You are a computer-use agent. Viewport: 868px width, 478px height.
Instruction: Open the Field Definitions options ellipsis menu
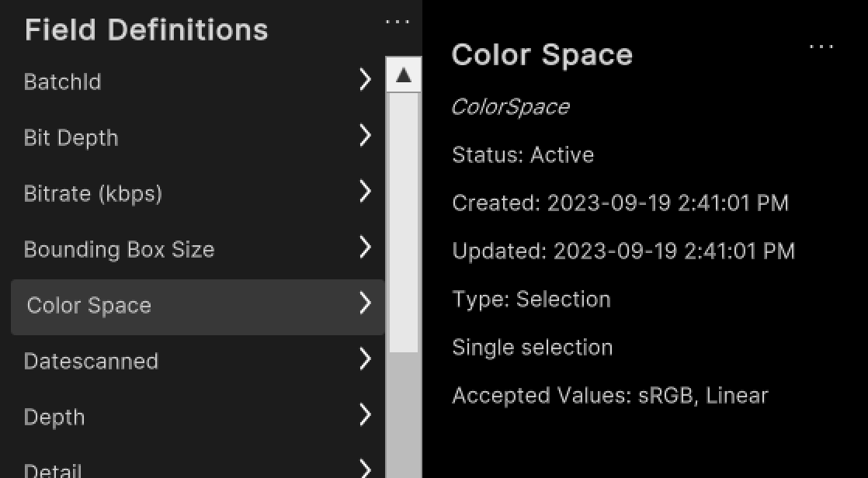tap(397, 21)
